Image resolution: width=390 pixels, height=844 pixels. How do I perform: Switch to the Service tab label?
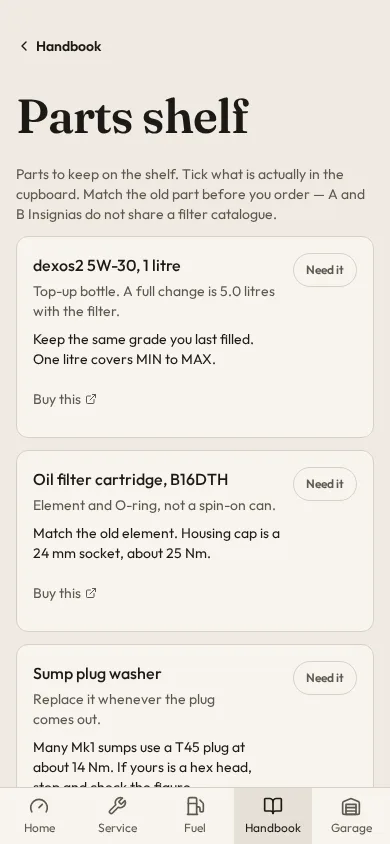pyautogui.click(x=117, y=828)
